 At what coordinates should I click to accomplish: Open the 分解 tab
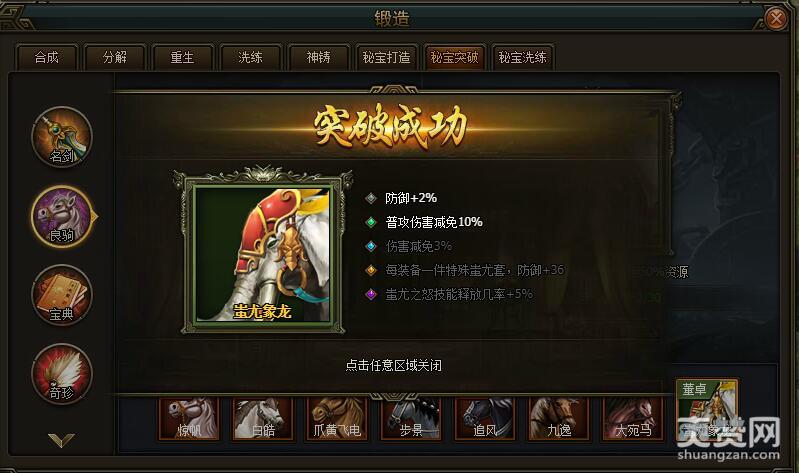[x=115, y=57]
